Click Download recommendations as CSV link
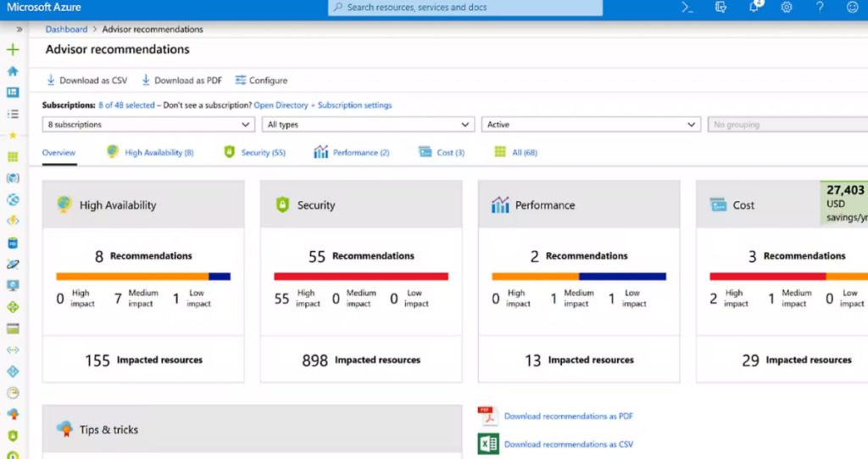 (569, 444)
